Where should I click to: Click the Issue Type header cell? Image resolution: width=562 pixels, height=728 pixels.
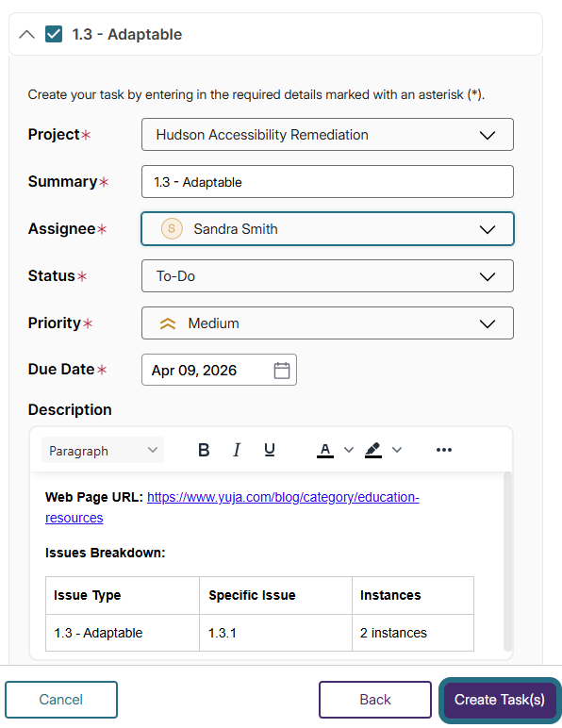(x=123, y=596)
